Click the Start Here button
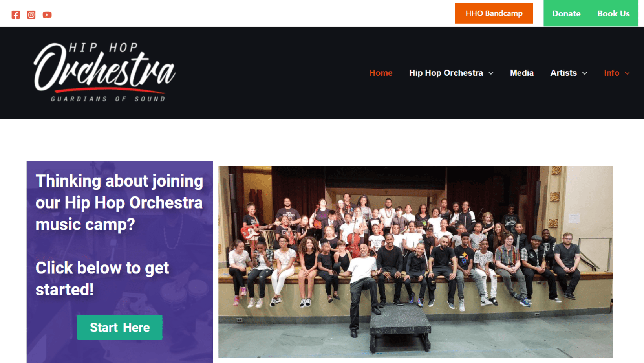The width and height of the screenshot is (644, 363). [120, 327]
